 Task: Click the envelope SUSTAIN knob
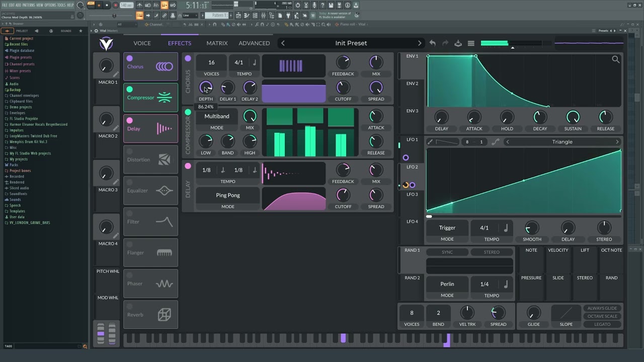coord(573,117)
